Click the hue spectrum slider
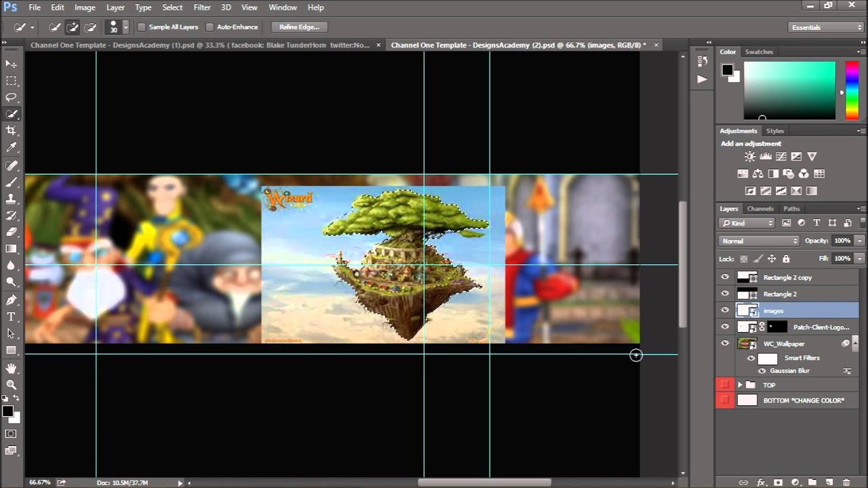Viewport: 868px width, 488px height. 852,91
